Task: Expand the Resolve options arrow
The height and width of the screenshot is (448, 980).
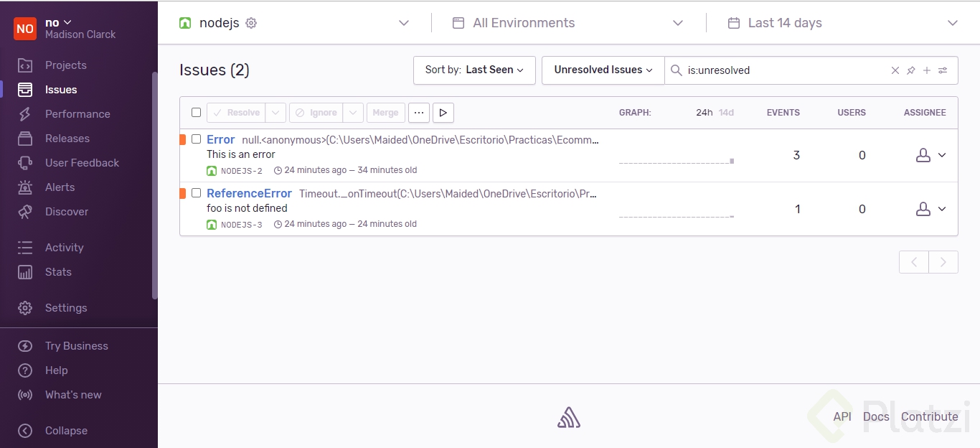Action: point(276,113)
